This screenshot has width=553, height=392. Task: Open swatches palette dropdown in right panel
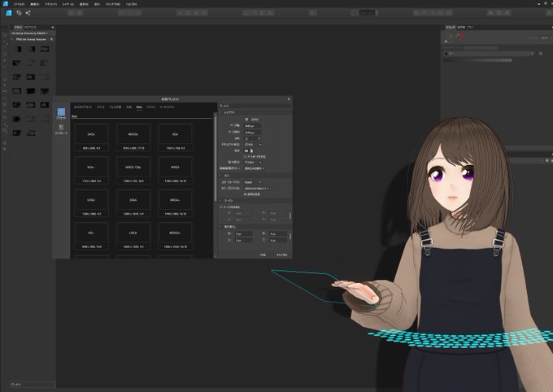click(486, 54)
